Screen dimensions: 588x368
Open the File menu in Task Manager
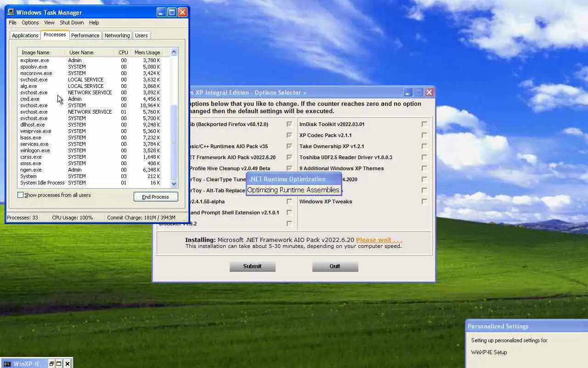click(x=12, y=23)
